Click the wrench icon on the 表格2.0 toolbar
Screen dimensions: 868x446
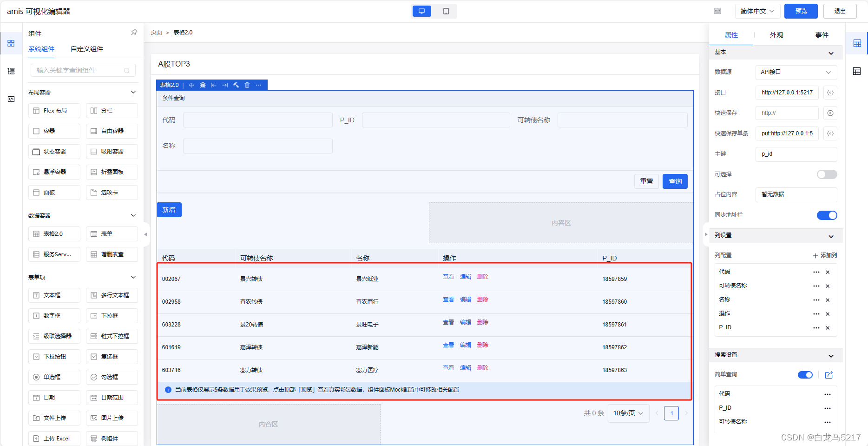236,85
